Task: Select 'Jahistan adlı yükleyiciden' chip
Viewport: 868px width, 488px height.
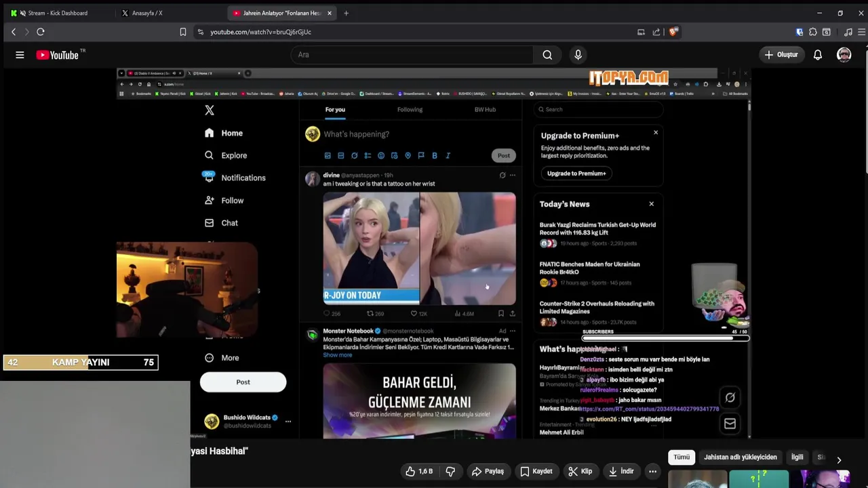Action: point(741,457)
